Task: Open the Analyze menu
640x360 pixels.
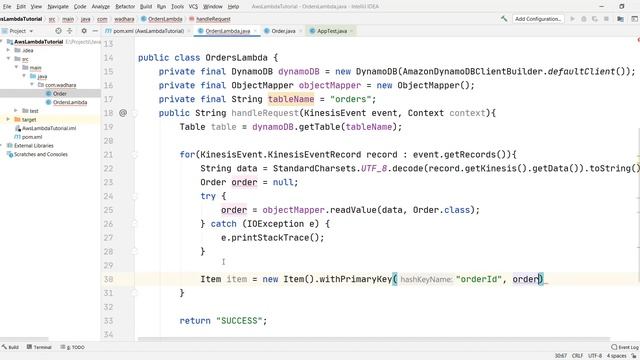Action: click(100, 7)
